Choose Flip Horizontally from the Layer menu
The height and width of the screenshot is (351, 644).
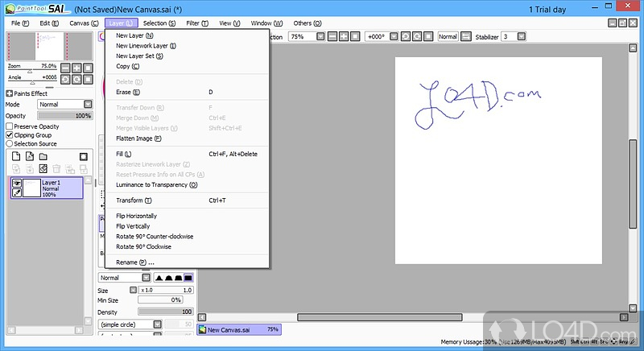pyautogui.click(x=137, y=216)
